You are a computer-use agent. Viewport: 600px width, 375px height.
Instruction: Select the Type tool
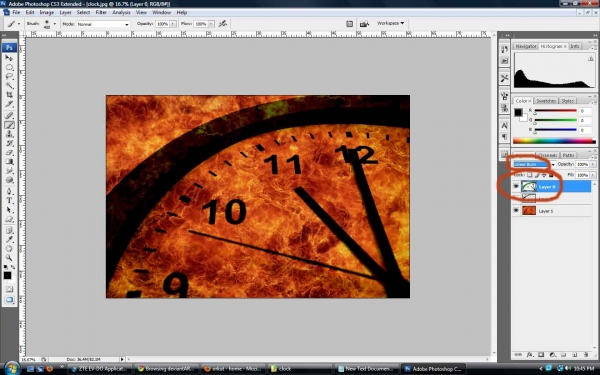(x=9, y=201)
